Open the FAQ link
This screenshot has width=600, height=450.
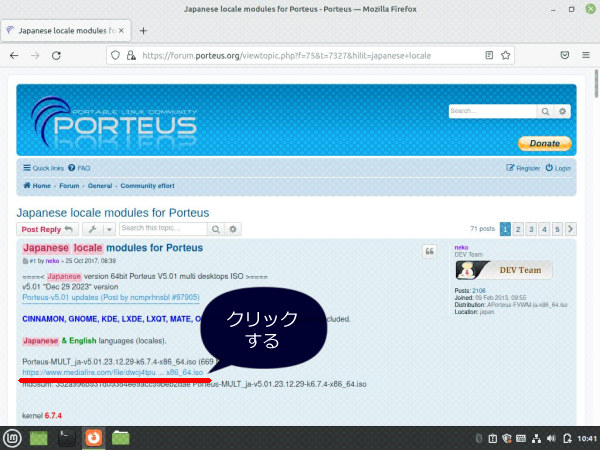coord(79,168)
